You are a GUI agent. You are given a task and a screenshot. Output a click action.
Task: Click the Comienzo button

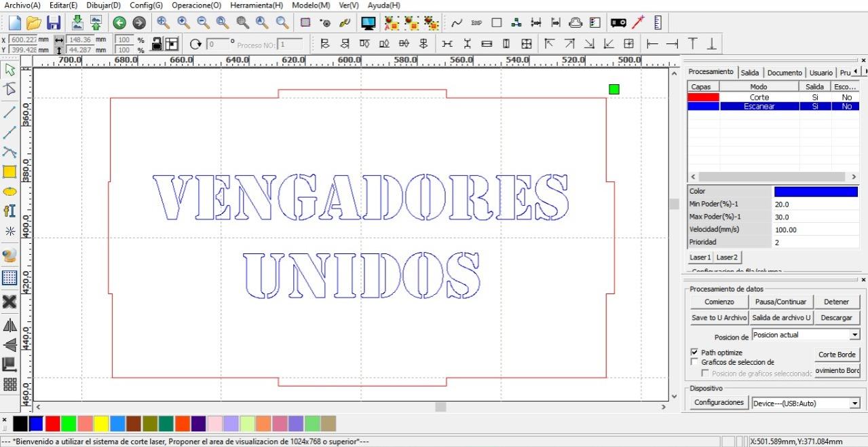tap(719, 302)
